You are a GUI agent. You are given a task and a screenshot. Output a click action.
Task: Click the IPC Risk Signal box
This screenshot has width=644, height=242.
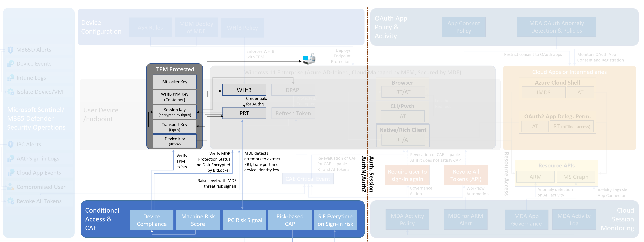pyautogui.click(x=244, y=220)
